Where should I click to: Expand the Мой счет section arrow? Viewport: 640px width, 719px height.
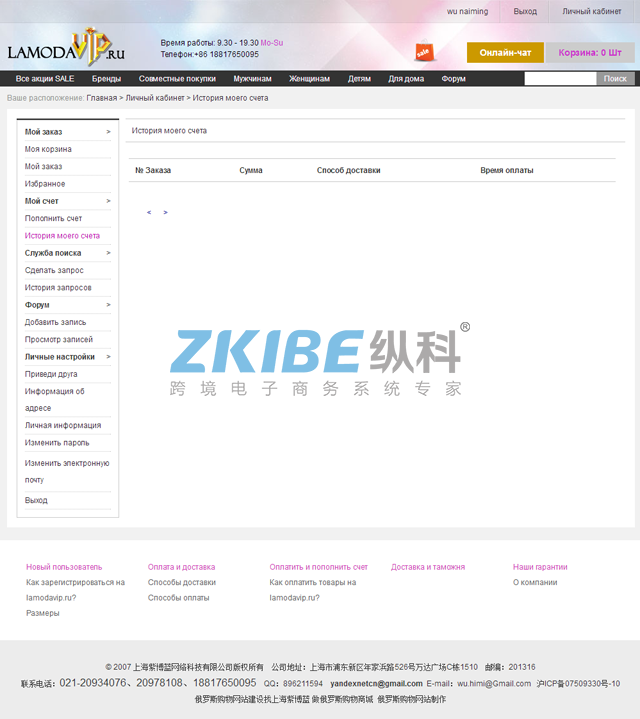(109, 201)
